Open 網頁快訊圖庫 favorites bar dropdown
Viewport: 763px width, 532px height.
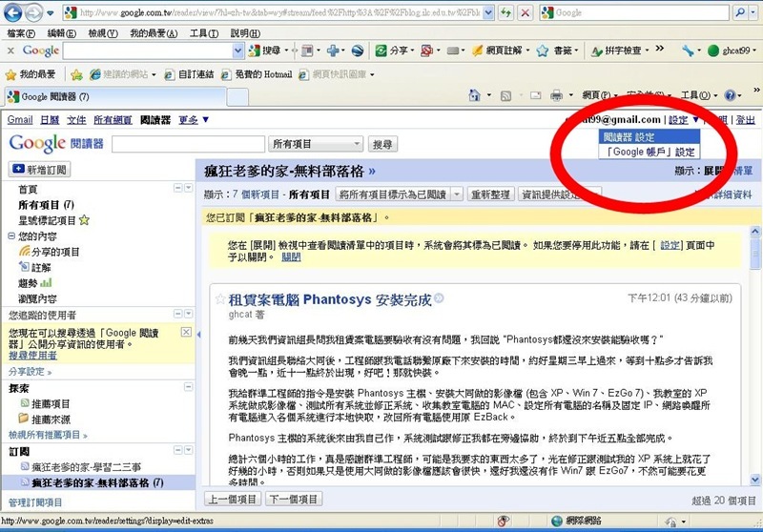(372, 75)
